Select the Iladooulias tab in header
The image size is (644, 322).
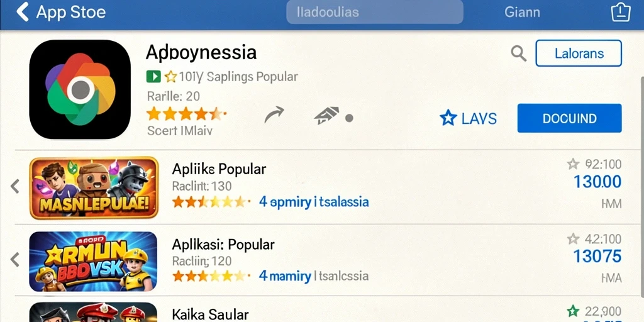pyautogui.click(x=375, y=12)
